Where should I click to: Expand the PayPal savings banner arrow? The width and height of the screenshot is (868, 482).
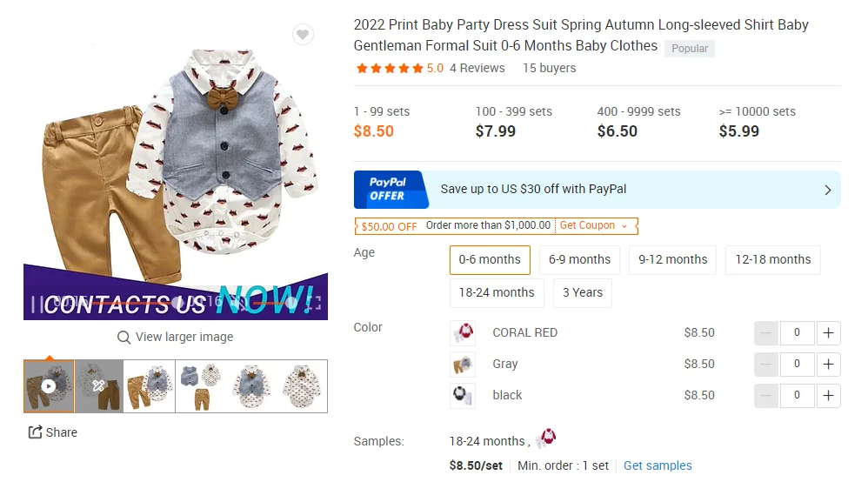(827, 189)
